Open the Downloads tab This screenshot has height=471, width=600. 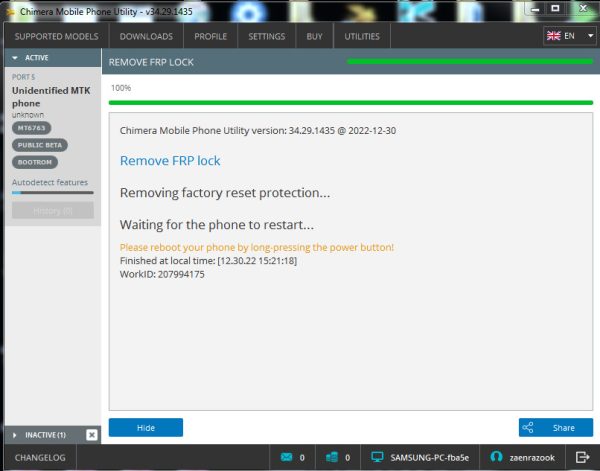click(146, 36)
